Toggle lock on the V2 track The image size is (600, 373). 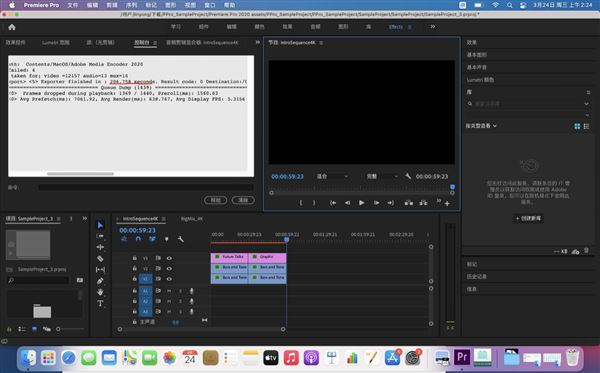coord(135,269)
